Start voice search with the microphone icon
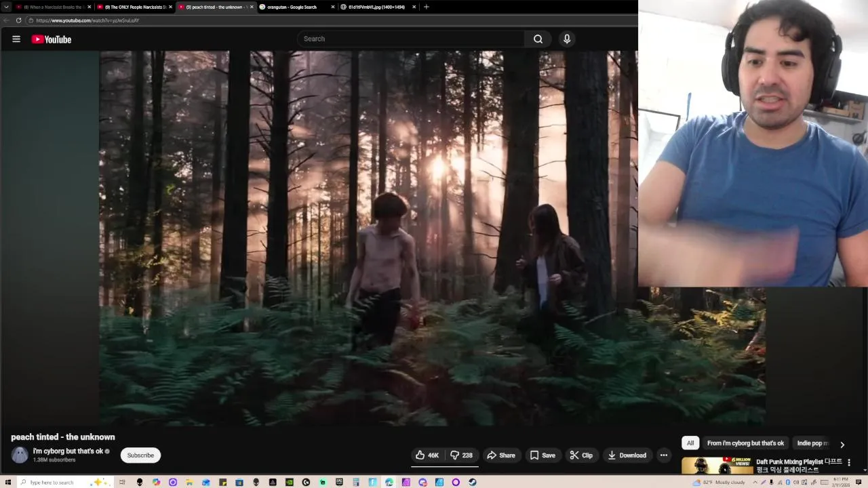868x488 pixels. [567, 39]
